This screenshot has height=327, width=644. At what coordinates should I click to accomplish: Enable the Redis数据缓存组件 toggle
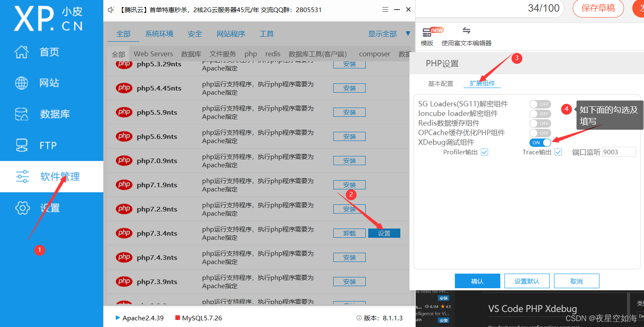540,123
